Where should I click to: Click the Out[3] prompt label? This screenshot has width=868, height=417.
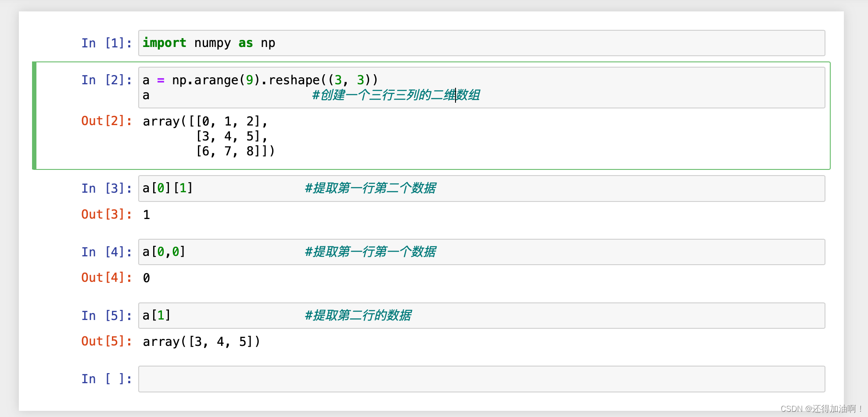tap(106, 214)
